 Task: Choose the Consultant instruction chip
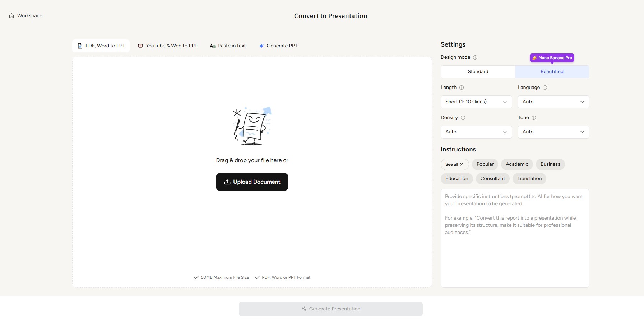tap(493, 179)
